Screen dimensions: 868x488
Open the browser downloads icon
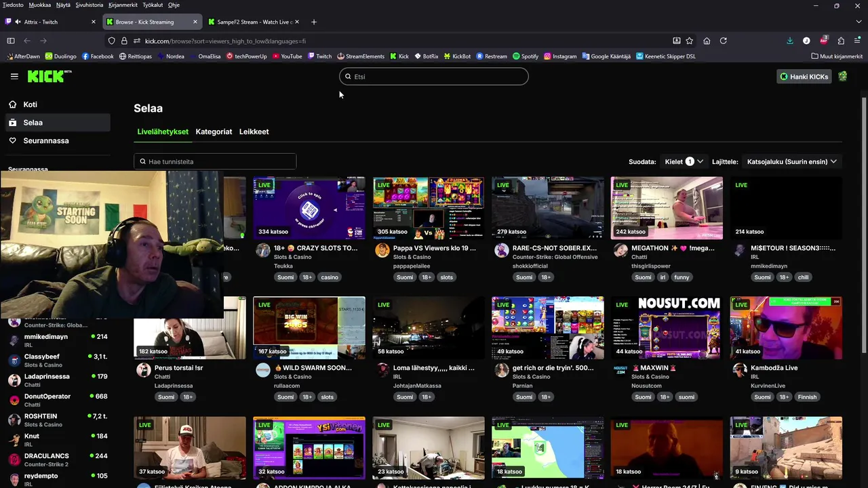pyautogui.click(x=790, y=41)
